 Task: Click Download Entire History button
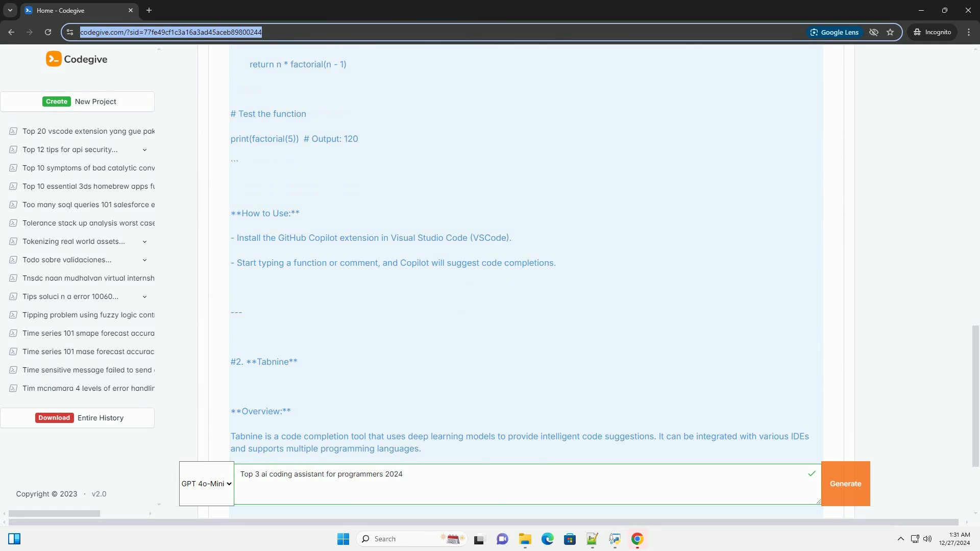pyautogui.click(x=78, y=418)
